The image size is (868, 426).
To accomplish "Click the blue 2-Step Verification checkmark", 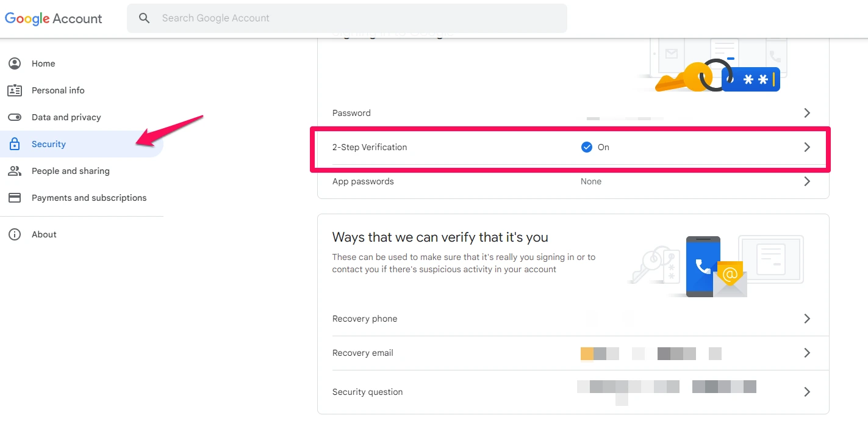I will pyautogui.click(x=587, y=147).
